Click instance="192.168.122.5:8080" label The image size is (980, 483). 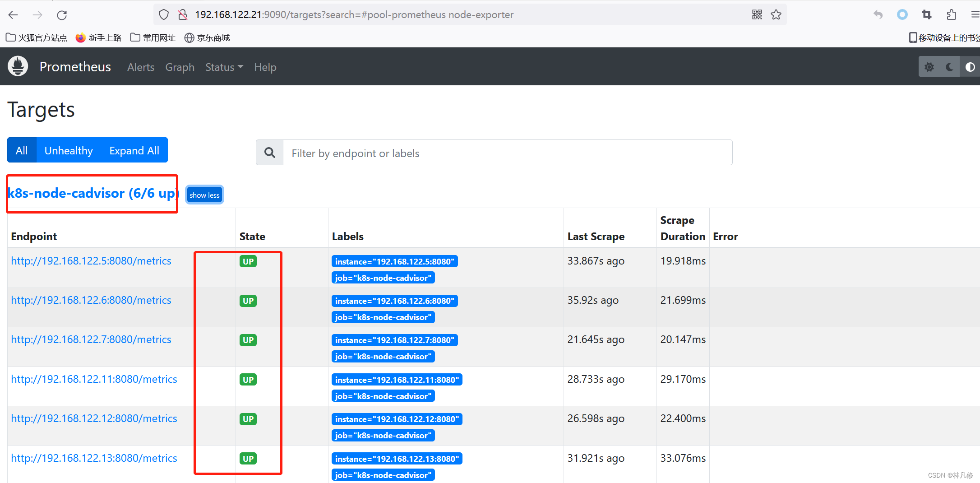395,261
